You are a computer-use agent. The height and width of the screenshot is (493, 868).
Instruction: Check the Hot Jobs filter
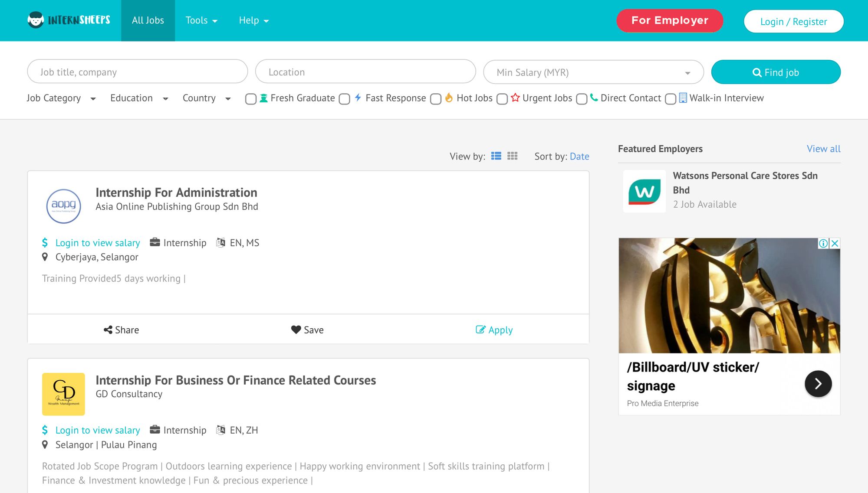point(436,99)
